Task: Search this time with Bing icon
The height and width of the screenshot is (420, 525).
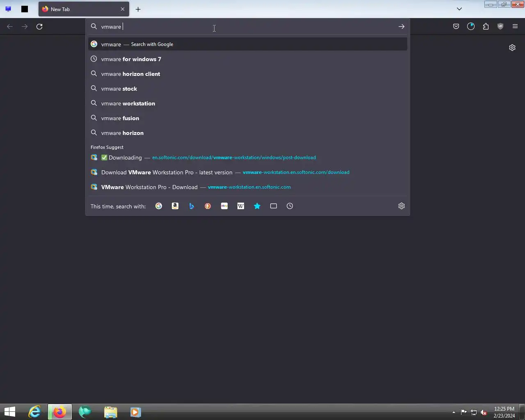Action: pos(192,206)
